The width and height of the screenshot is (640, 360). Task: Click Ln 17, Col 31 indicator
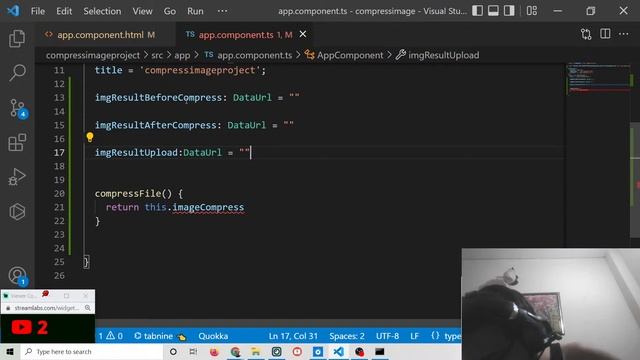point(293,336)
